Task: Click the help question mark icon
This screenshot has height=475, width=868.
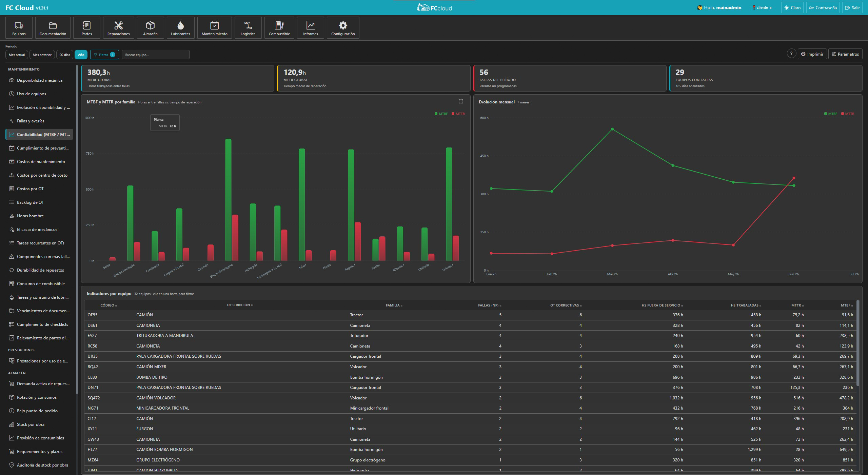Action: (791, 54)
